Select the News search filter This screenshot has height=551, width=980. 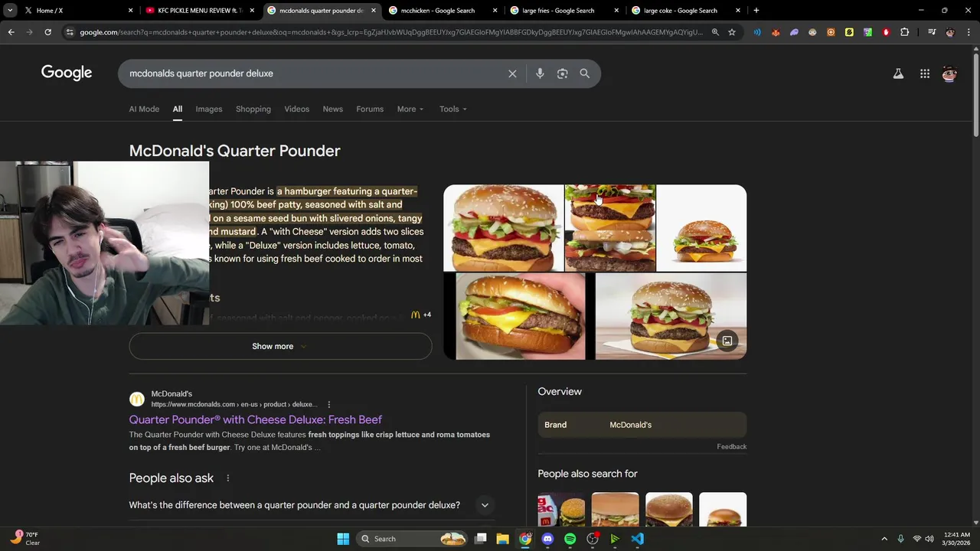[333, 109]
